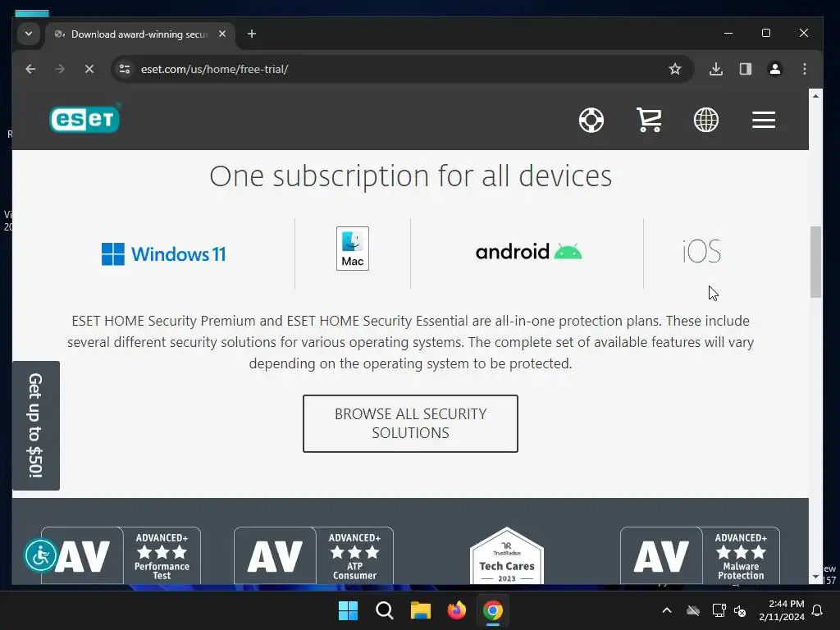Open taskbar Search
The height and width of the screenshot is (630, 840).
pyautogui.click(x=384, y=610)
